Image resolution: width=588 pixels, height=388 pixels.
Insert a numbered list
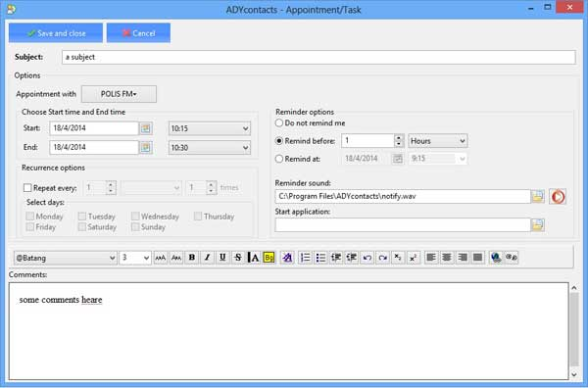click(305, 258)
